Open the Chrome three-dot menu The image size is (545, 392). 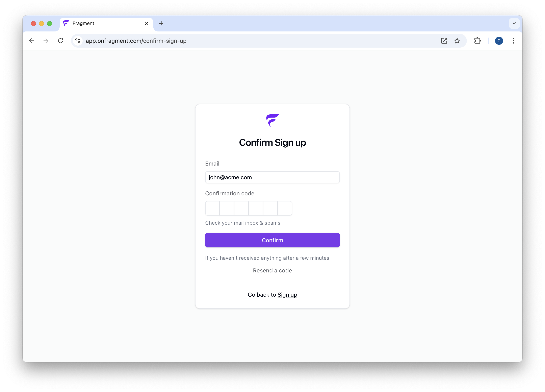[x=513, y=41]
